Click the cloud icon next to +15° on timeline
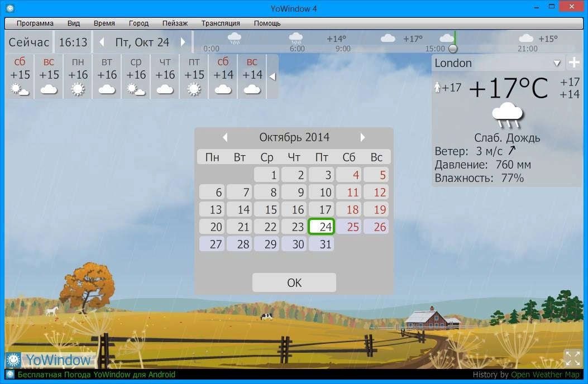588x384 pixels. pos(526,39)
